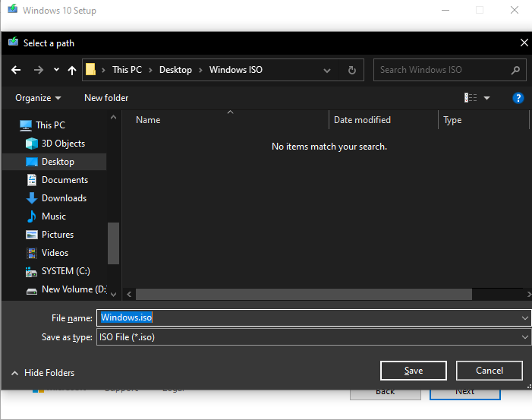The height and width of the screenshot is (420, 532).
Task: Refresh the Windows ISO folder
Action: click(352, 71)
